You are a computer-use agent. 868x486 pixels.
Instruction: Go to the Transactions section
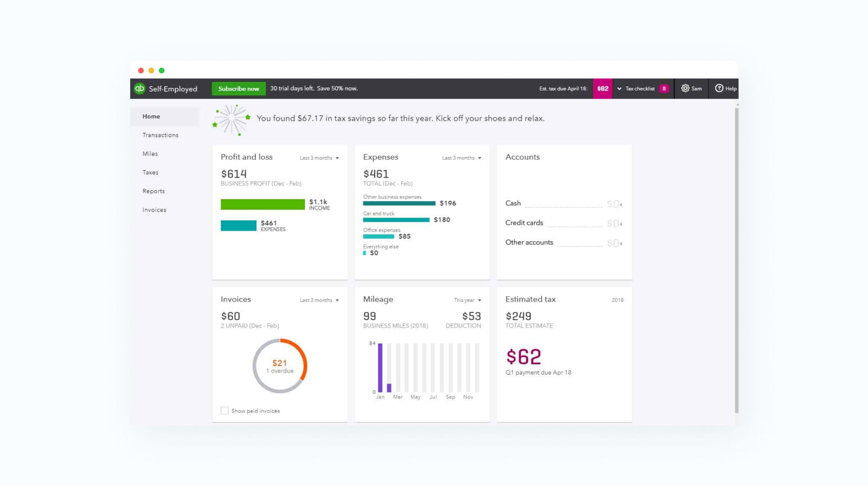point(160,135)
